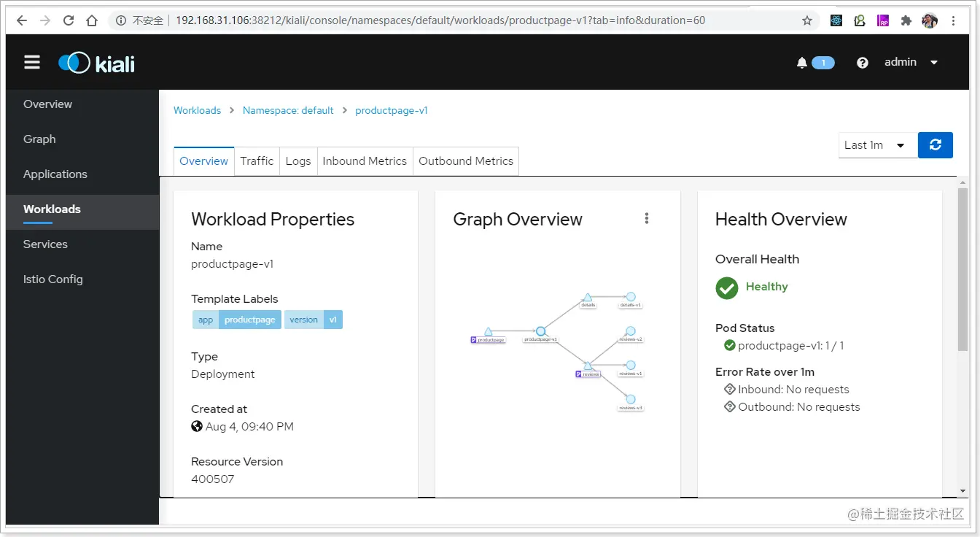
Task: Click details-v1 workload circle node
Action: 631,297
